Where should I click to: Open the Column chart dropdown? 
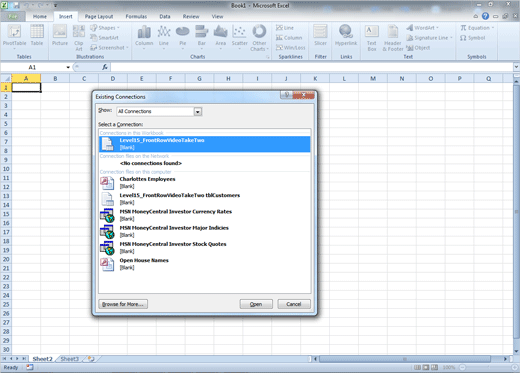point(144,37)
